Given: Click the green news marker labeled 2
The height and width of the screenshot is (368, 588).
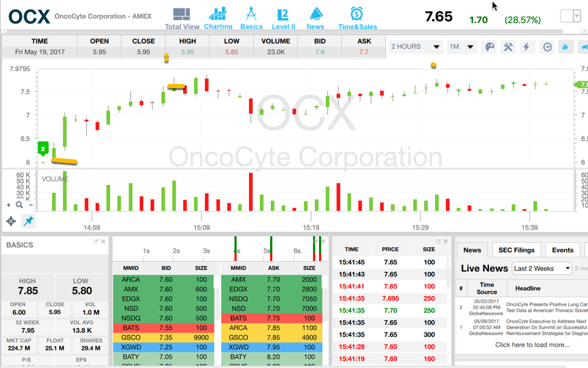Looking at the screenshot, I should tap(43, 149).
